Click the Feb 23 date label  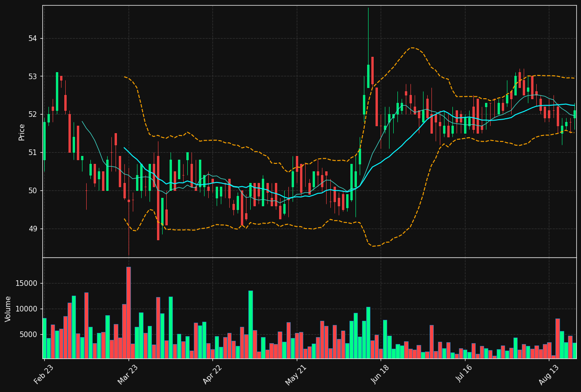tap(44, 375)
